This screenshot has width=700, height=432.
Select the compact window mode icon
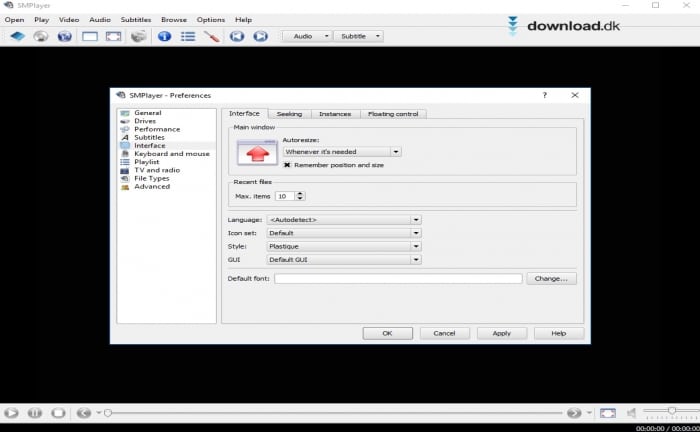click(x=90, y=36)
